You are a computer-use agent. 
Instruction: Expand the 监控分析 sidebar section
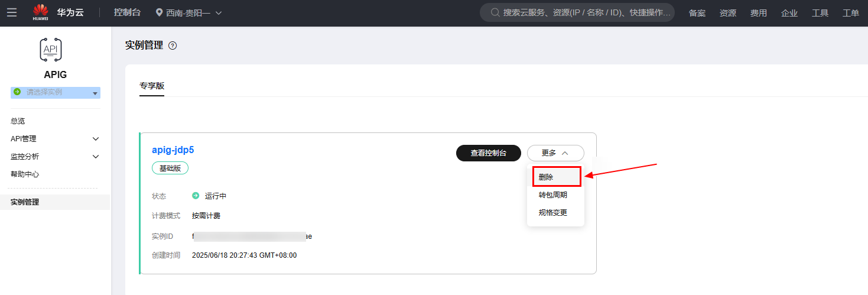pyautogui.click(x=55, y=157)
